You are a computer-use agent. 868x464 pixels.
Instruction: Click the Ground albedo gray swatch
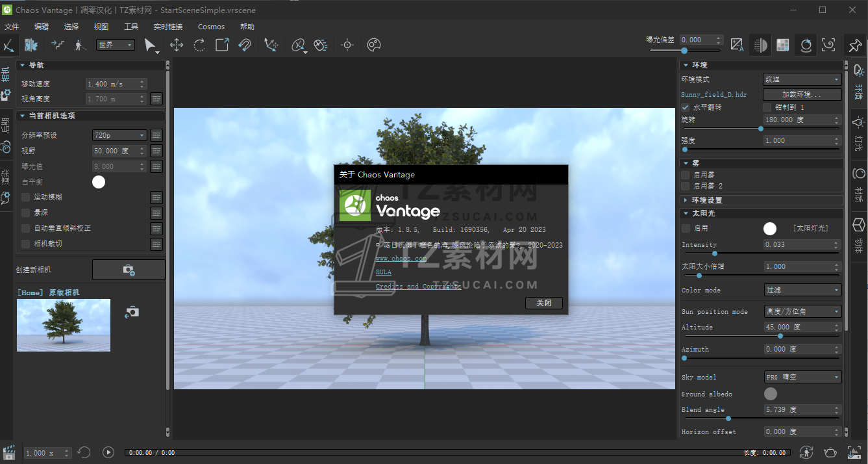(x=771, y=393)
